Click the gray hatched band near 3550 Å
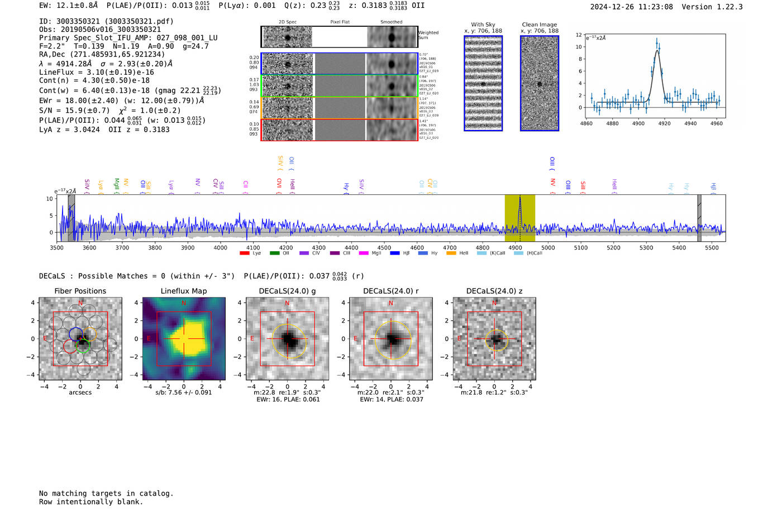This screenshot has width=782, height=532. coord(71,218)
